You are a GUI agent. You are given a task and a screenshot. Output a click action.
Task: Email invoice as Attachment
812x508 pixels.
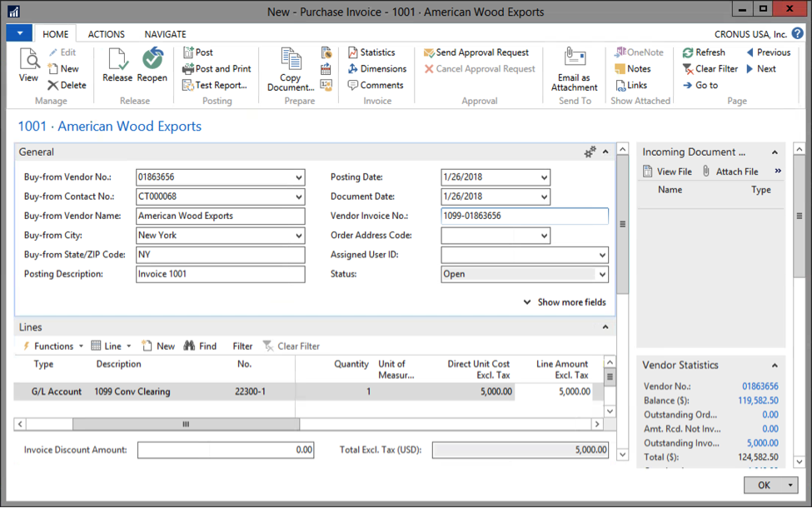[575, 70]
